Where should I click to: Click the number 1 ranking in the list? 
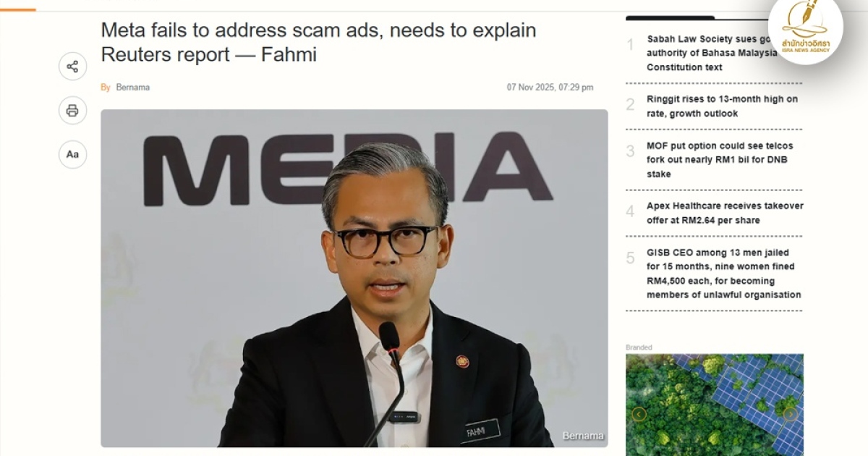pos(630,45)
